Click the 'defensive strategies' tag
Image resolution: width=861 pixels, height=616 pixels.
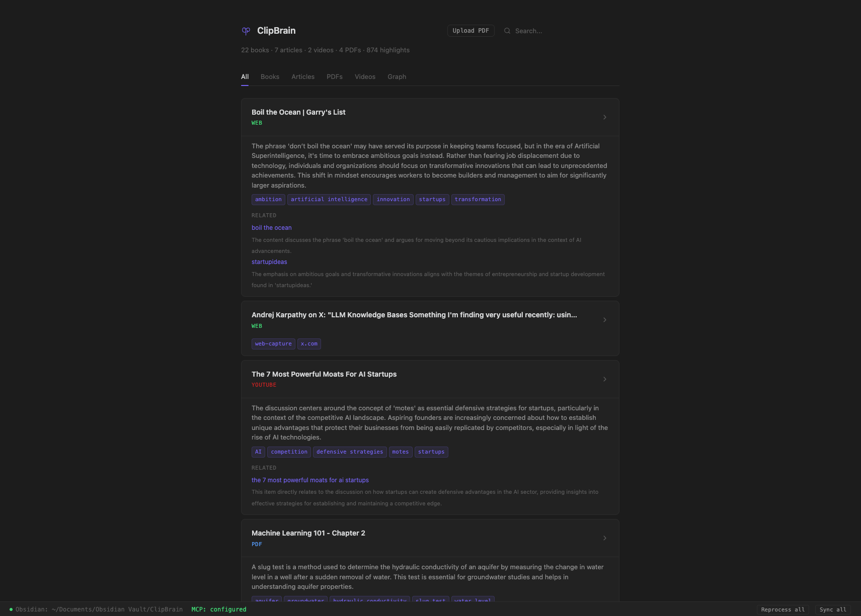coord(349,452)
